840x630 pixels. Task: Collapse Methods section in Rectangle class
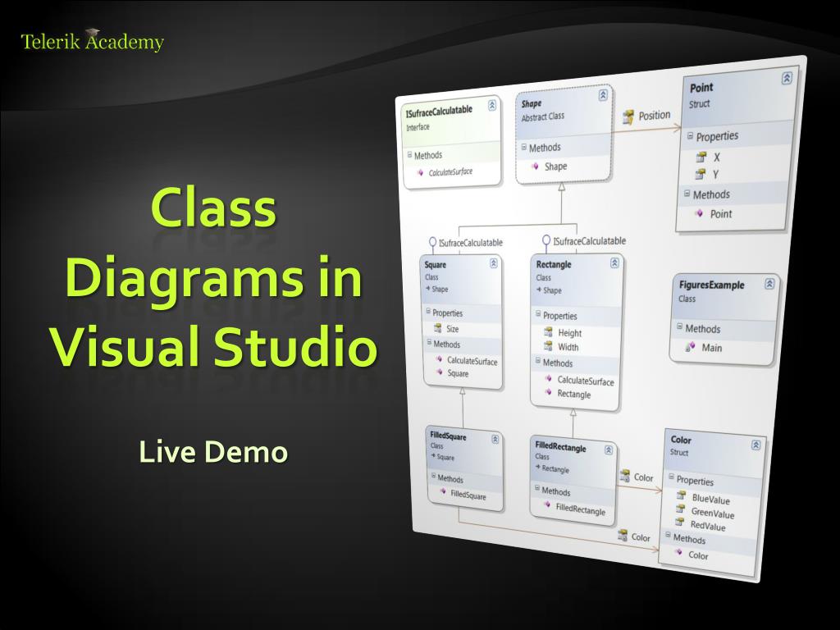tap(538, 361)
